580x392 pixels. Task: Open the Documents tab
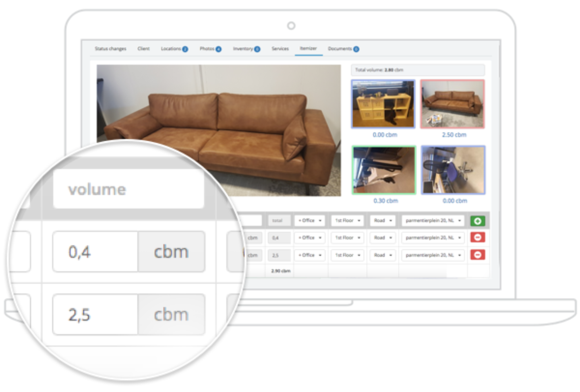tap(343, 49)
